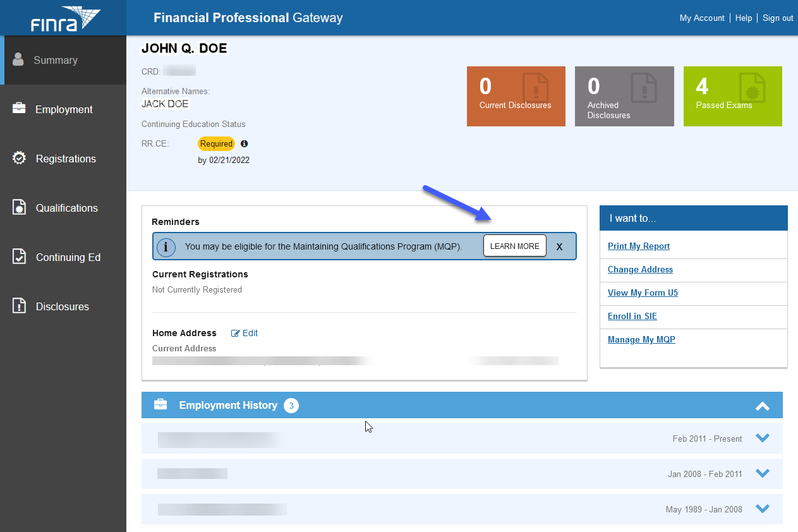Screen dimensions: 798x532
Task: Click the Employment briefcase icon
Action: pyautogui.click(x=19, y=109)
